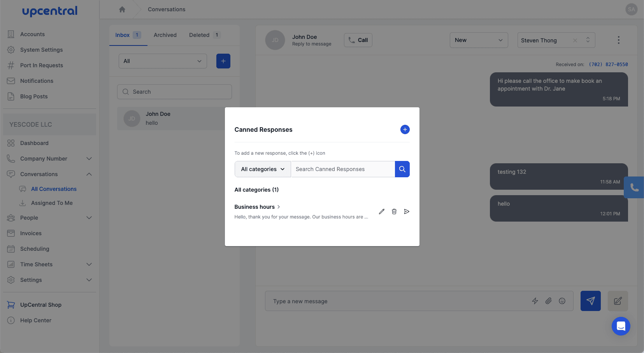Delete the Business hours canned response
Screen dimensions: 644x353
click(394, 211)
